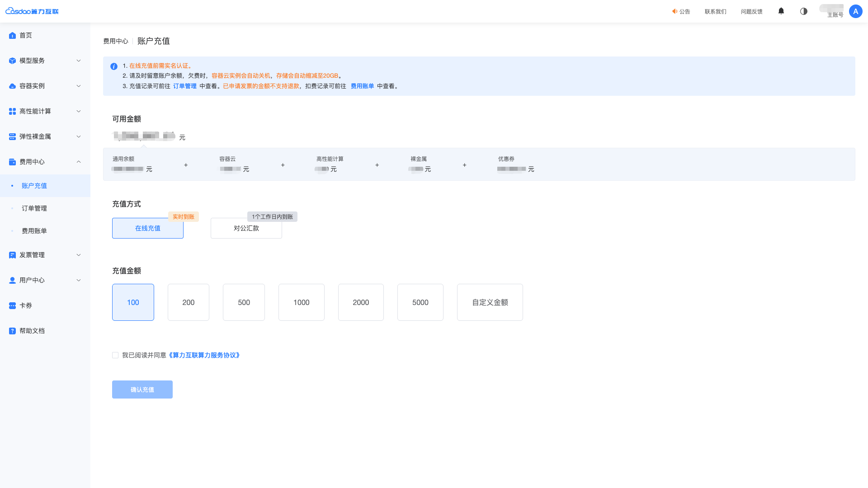Open 卡券 coupon icon in sidebar
Screen dimensions: 868x488
[12, 305]
